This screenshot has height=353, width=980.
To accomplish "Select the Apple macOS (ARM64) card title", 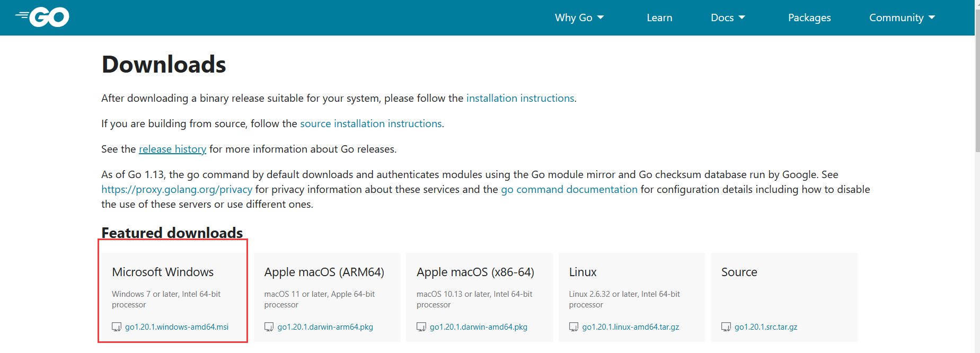I will 324,272.
